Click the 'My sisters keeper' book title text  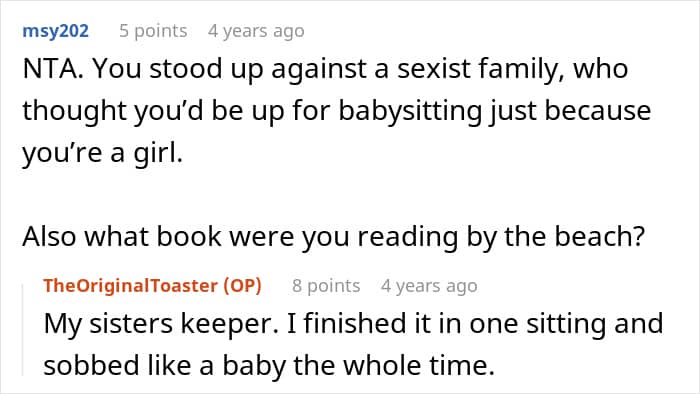[x=158, y=323]
